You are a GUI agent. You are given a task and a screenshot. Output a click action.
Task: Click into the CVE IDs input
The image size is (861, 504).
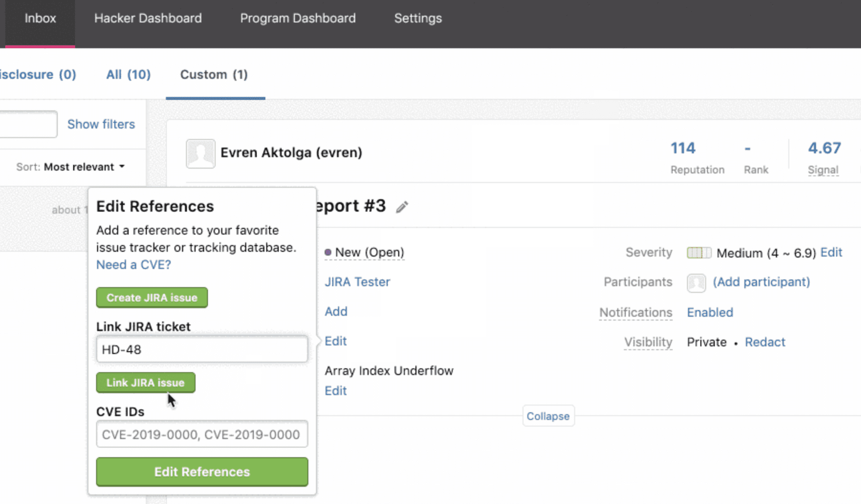click(x=202, y=434)
